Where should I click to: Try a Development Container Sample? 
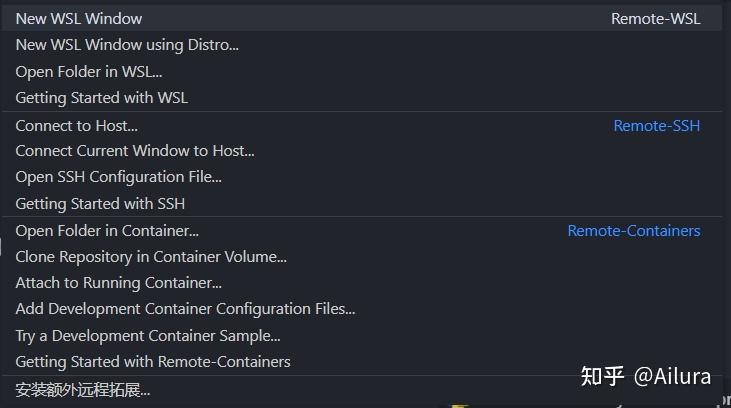(148, 335)
